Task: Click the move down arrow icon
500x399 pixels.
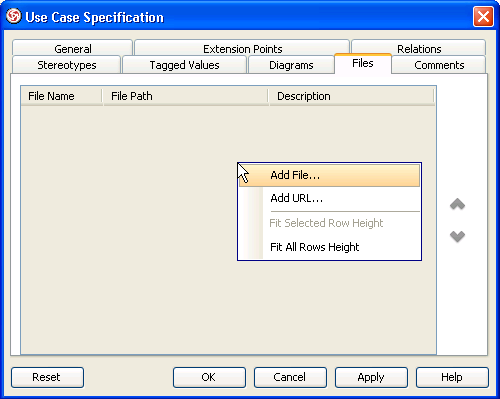Action: click(x=457, y=236)
